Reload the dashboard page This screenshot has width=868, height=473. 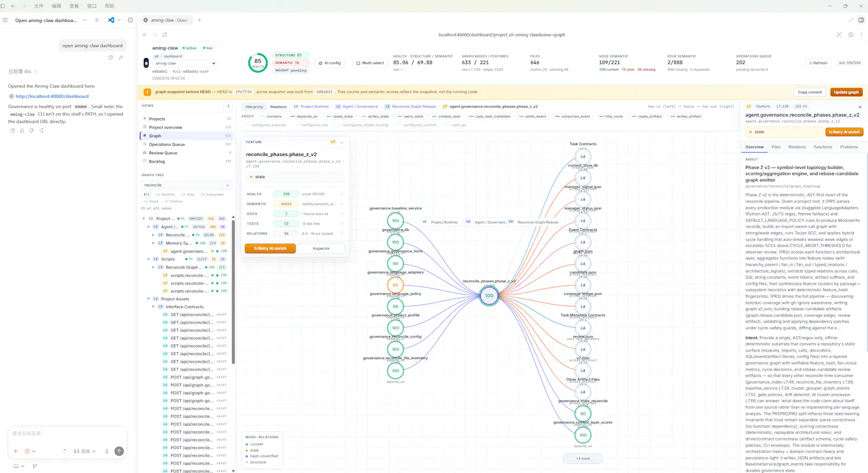pos(164,35)
